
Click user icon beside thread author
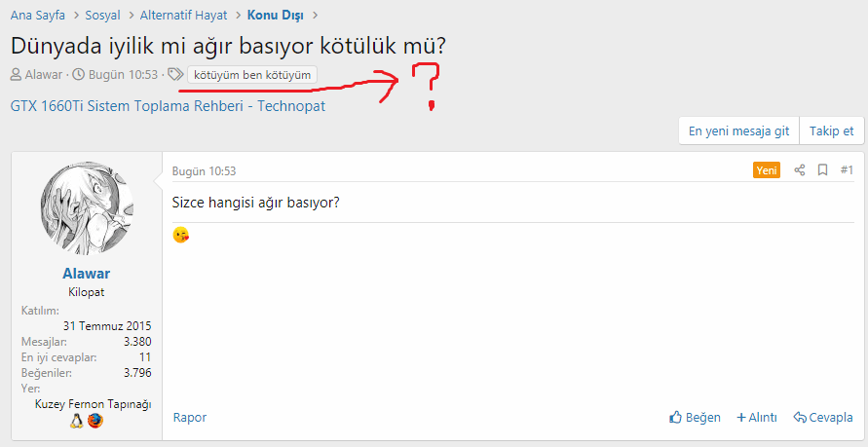16,74
